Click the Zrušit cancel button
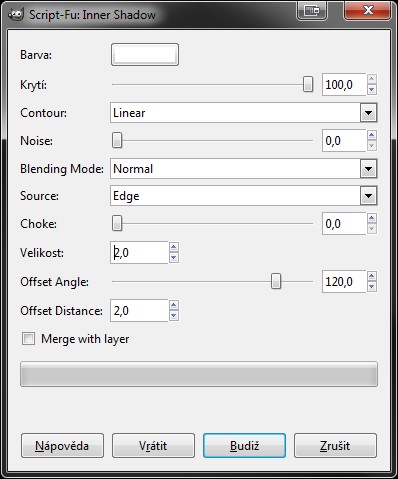The width and height of the screenshot is (398, 479). (335, 446)
